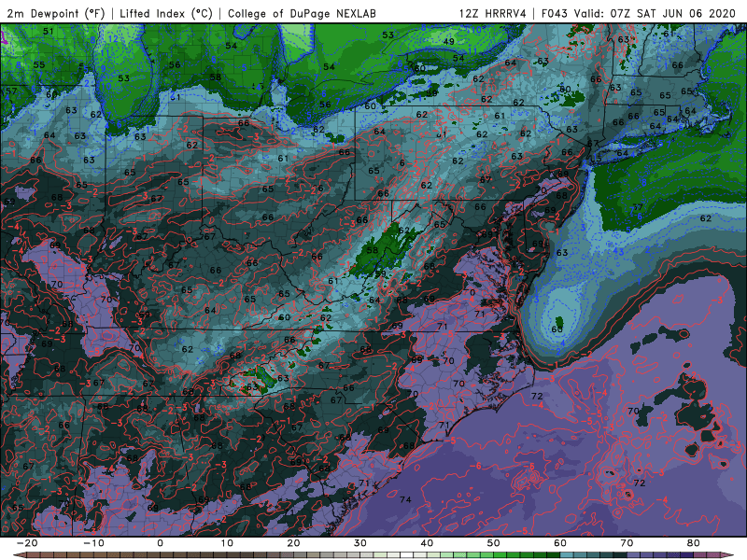Click the "2m Dewpoint (°F)" title text
Screen dimensions: 747x560
[55, 13]
